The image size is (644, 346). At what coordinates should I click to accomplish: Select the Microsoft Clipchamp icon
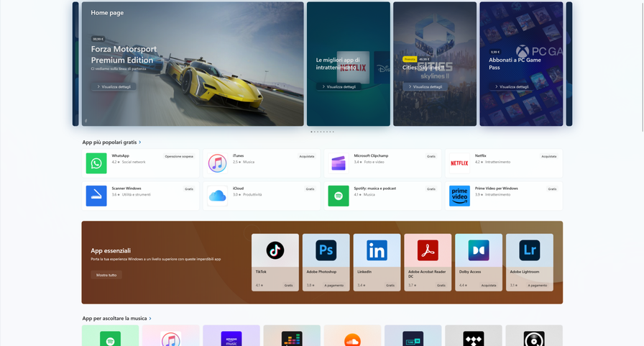click(339, 163)
